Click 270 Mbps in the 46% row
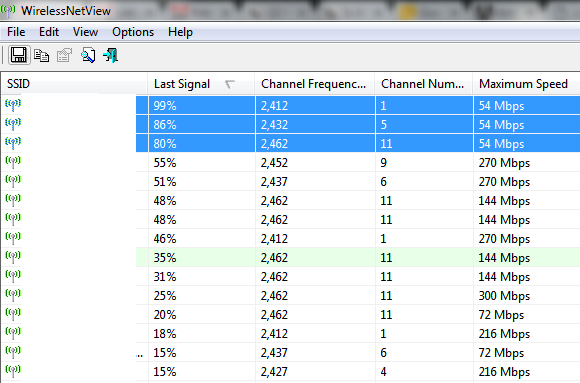This screenshot has width=580, height=383. click(504, 239)
